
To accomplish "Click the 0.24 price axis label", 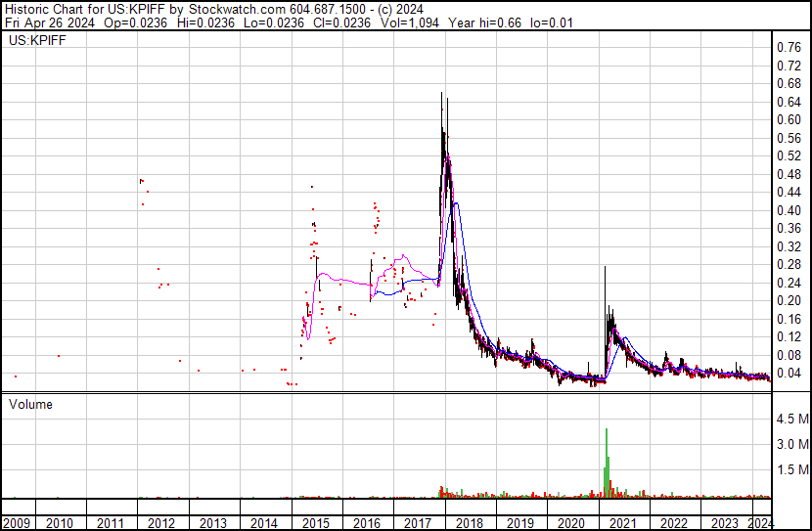I will [789, 283].
